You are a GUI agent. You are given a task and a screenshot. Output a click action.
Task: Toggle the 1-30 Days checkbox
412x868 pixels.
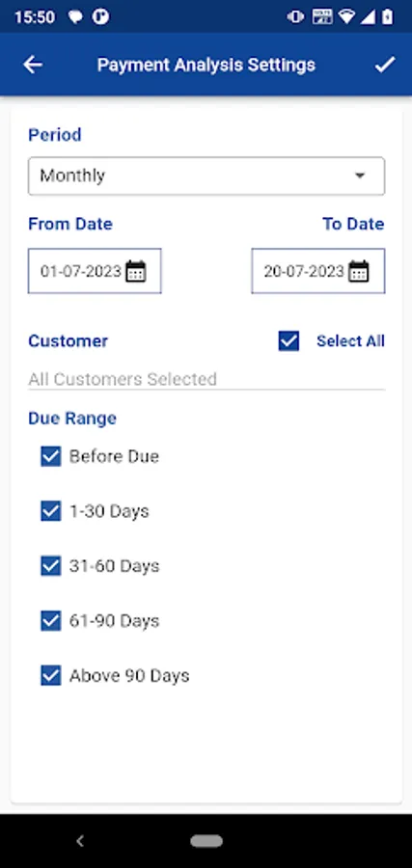[x=51, y=511]
